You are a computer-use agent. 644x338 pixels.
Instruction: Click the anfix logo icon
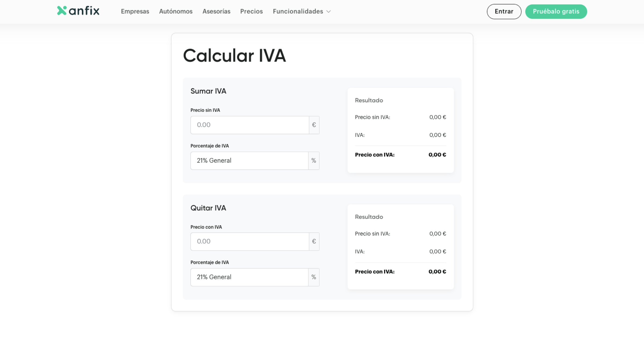click(61, 10)
